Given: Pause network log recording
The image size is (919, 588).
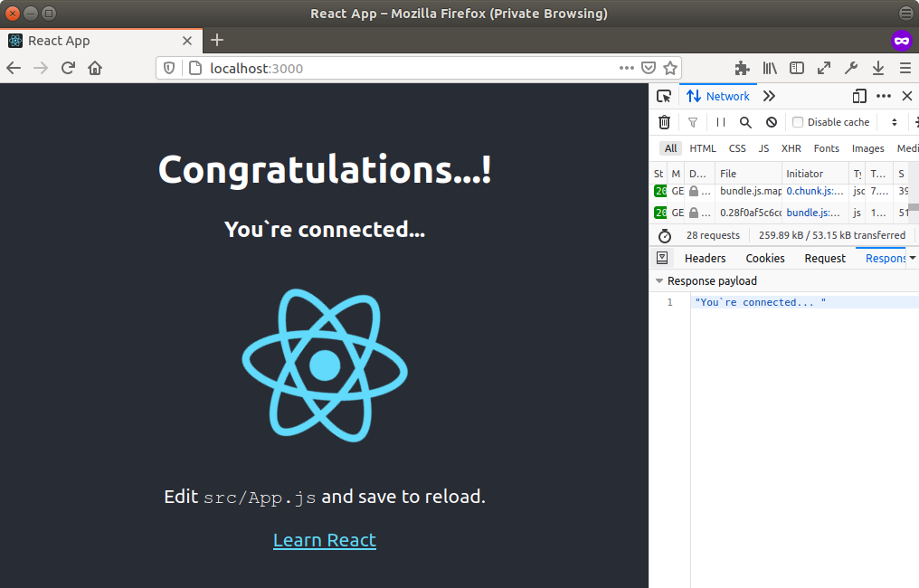Looking at the screenshot, I should click(x=719, y=121).
